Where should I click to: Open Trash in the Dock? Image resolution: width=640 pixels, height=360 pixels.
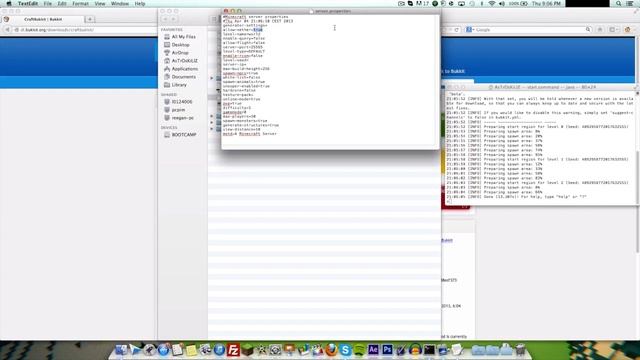[x=520, y=350]
